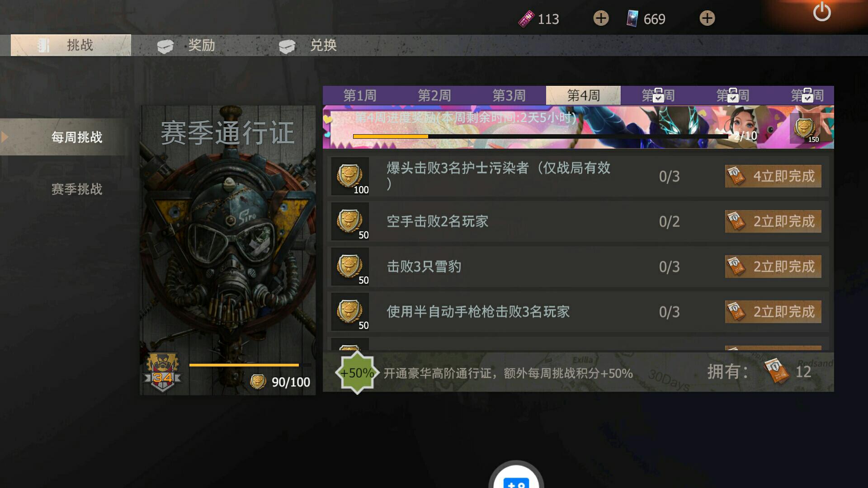Tap the 150-point weekly progress reward badge
The image size is (868, 488).
tap(805, 128)
